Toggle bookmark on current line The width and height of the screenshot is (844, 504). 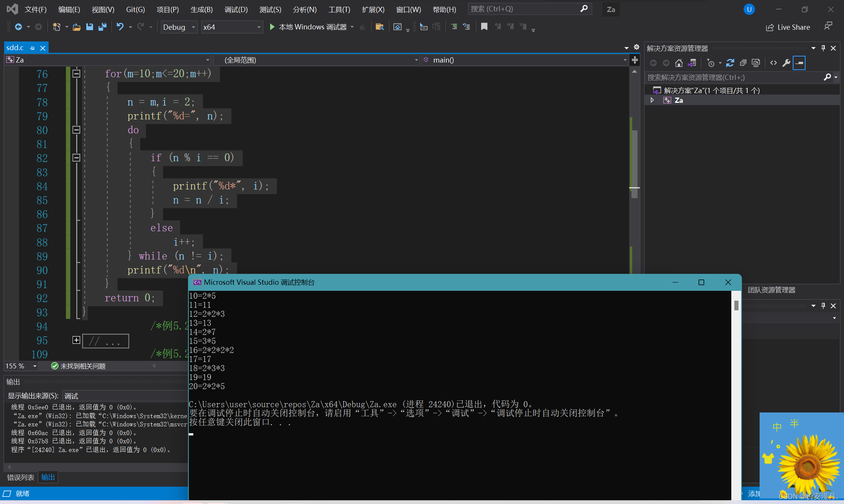[x=484, y=27]
